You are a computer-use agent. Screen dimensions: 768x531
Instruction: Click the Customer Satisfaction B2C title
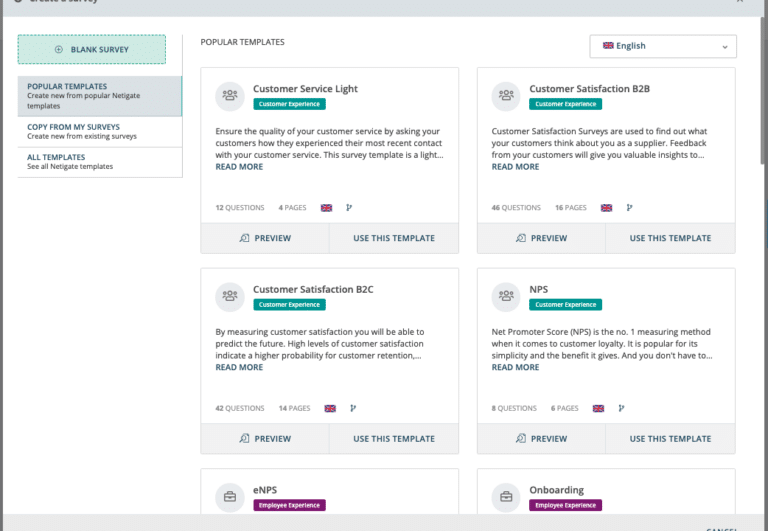pyautogui.click(x=313, y=290)
